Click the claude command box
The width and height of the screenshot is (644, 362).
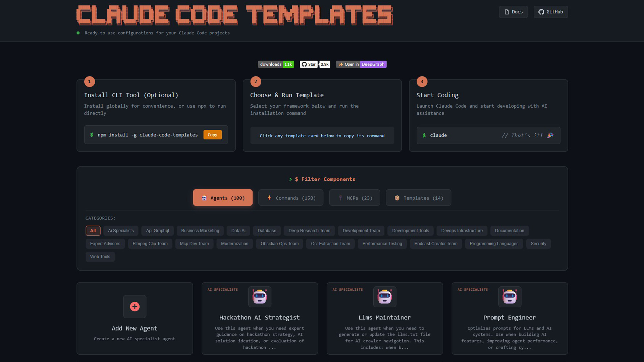pos(488,135)
